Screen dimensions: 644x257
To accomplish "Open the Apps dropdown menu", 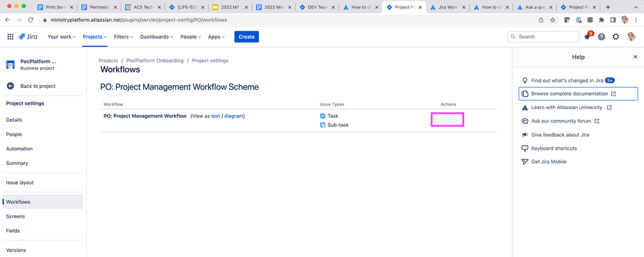I will point(216,37).
